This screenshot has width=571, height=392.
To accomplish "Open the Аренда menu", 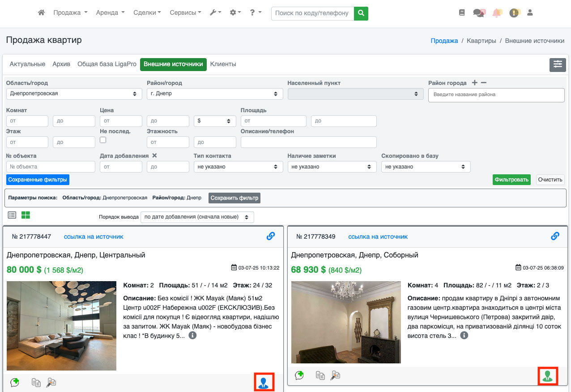I will pos(110,13).
